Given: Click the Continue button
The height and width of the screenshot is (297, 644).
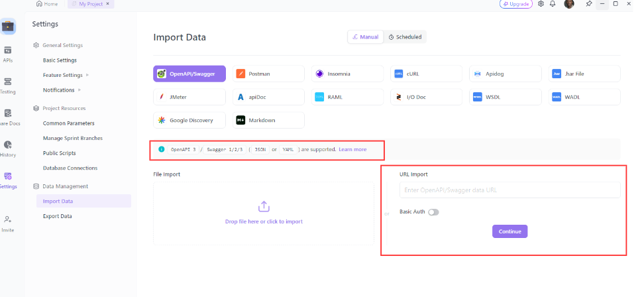Looking at the screenshot, I should point(510,231).
